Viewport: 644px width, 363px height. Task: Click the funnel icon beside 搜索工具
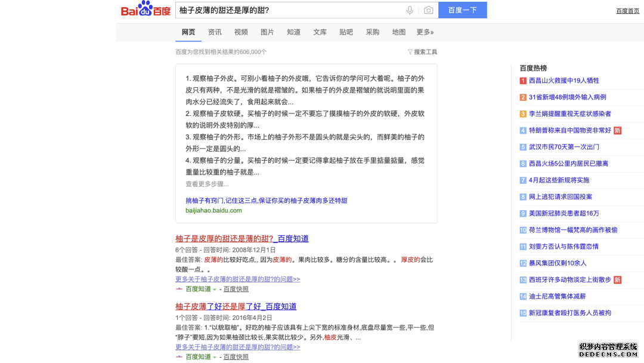point(410,51)
